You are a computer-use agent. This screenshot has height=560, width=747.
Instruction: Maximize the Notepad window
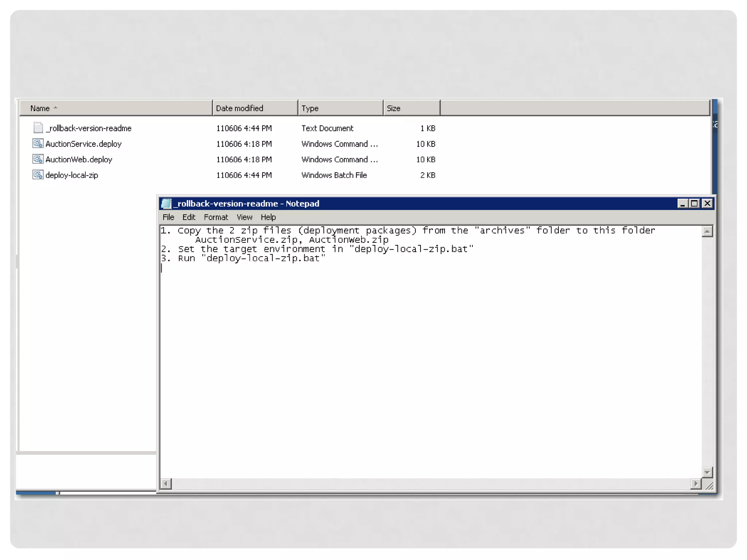pos(694,203)
